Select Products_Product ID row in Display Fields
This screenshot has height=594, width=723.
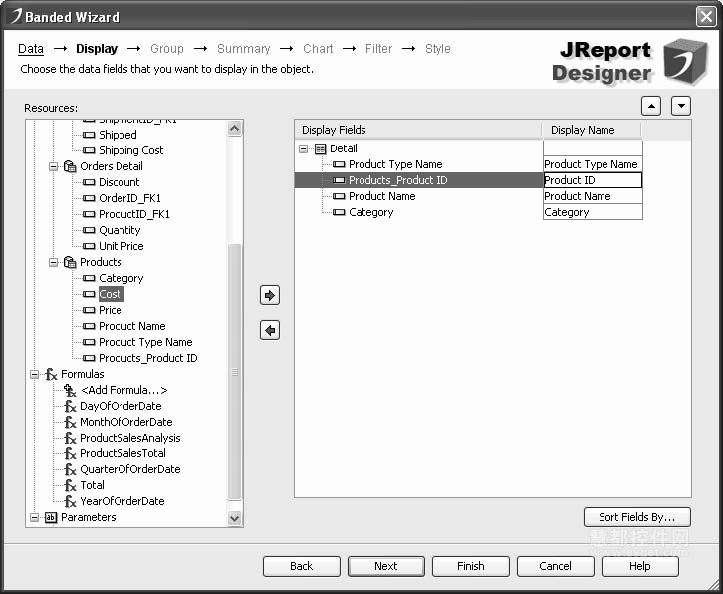419,180
